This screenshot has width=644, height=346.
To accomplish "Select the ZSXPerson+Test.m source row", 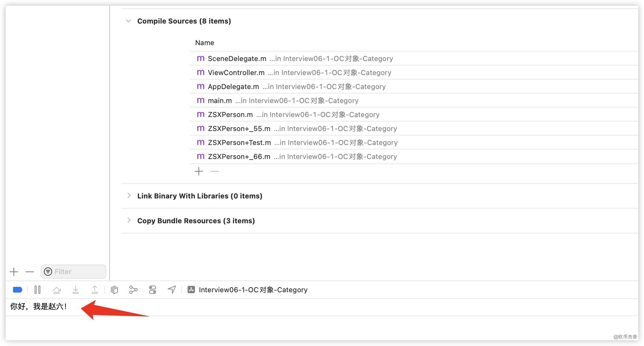I will click(x=239, y=142).
